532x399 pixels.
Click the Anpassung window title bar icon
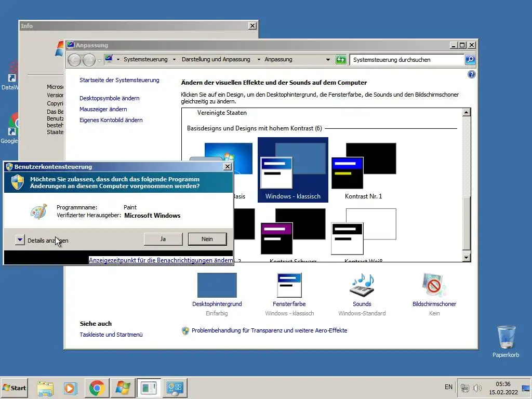(x=71, y=45)
